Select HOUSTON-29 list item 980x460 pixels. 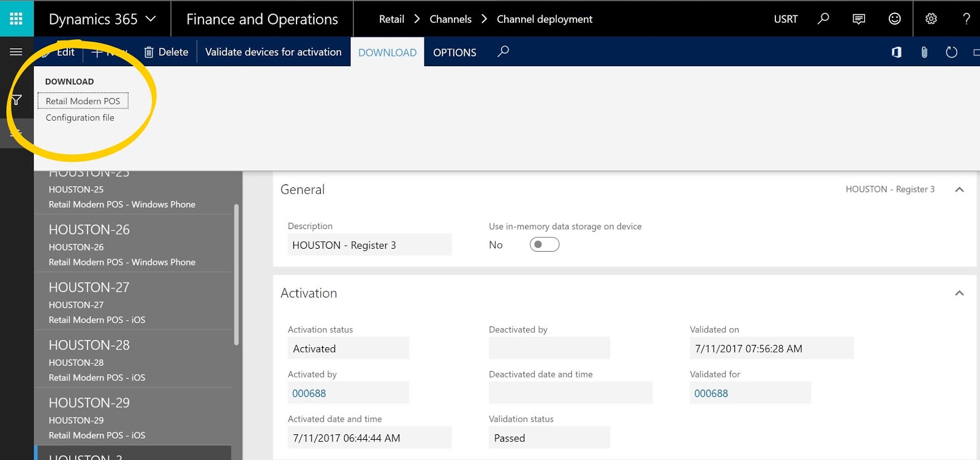(x=134, y=417)
